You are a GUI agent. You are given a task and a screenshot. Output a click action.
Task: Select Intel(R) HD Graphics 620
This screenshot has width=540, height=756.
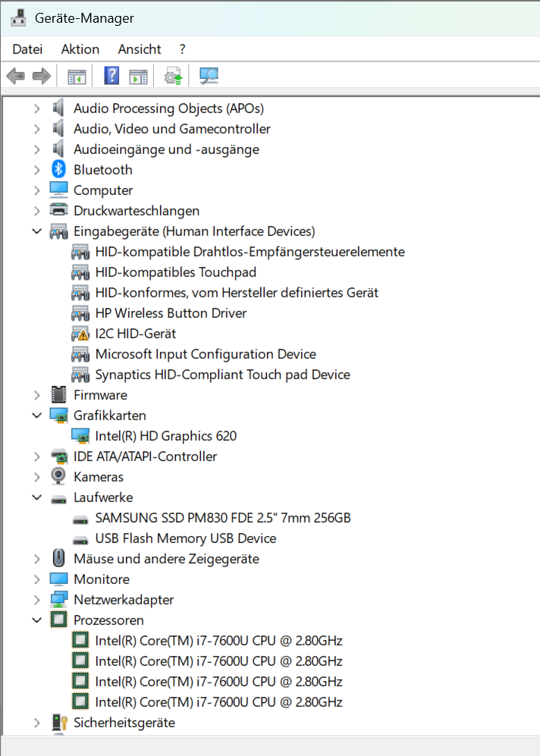point(166,436)
